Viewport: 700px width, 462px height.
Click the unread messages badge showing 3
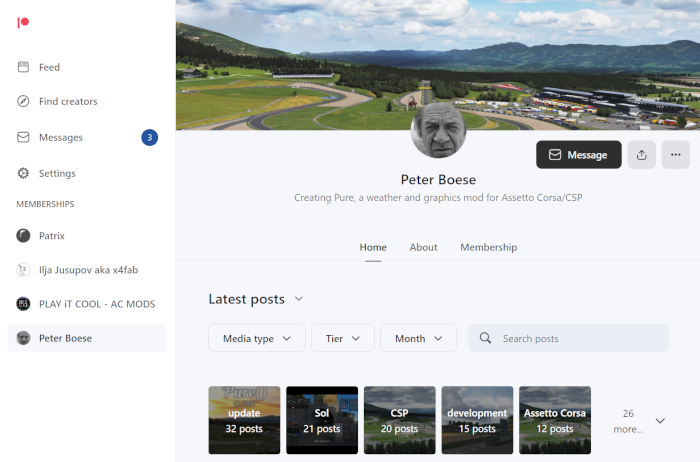(150, 137)
